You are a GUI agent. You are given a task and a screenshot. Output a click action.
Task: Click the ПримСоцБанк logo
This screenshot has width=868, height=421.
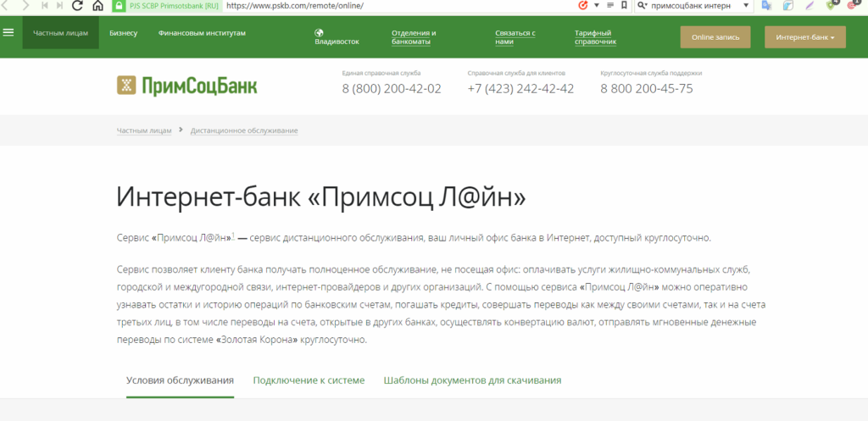187,85
